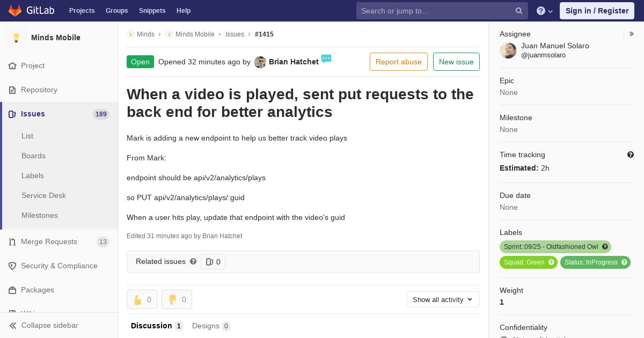Image resolution: width=644 pixels, height=338 pixels.
Task: Open Labels in the sidebar
Action: click(33, 175)
